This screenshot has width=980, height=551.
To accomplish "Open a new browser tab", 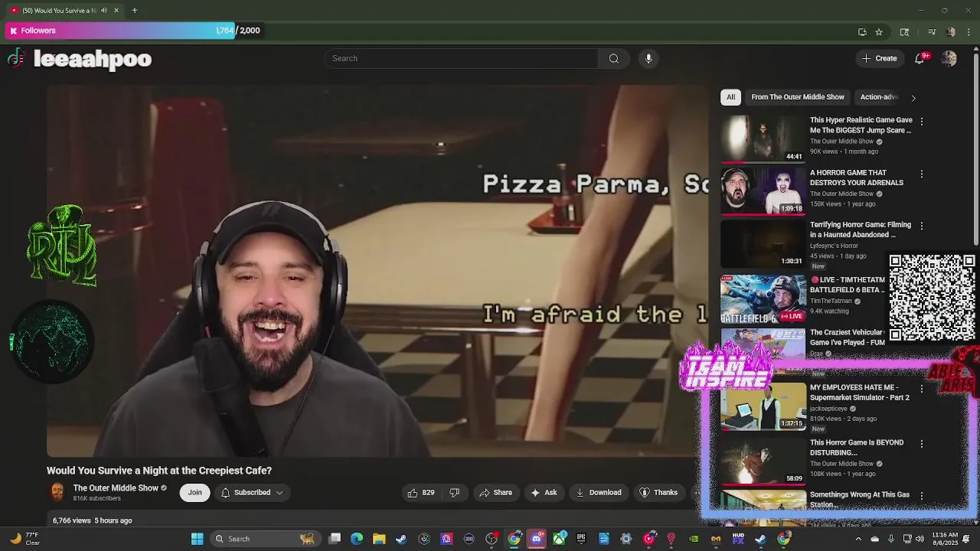I will point(134,10).
